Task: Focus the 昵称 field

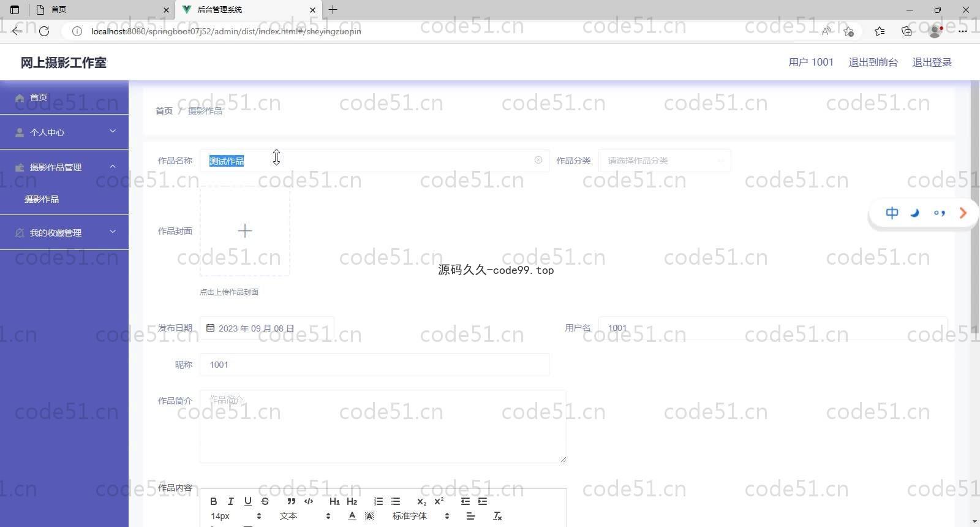Action: (374, 365)
